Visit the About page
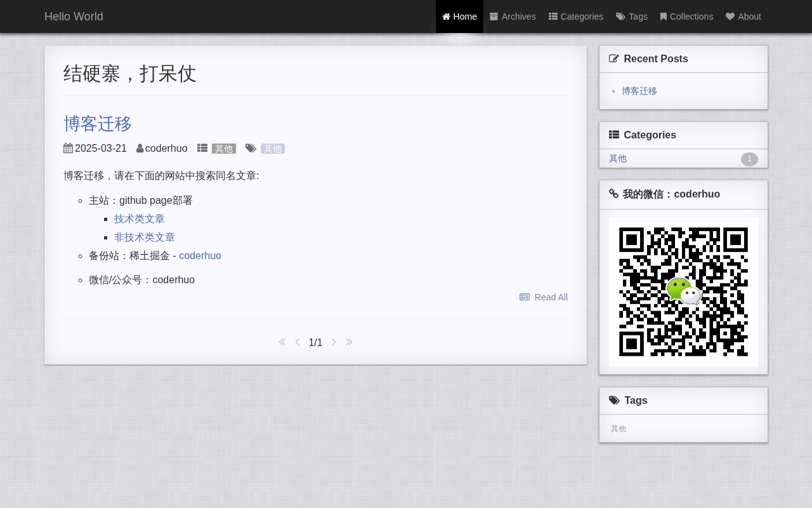 click(743, 17)
